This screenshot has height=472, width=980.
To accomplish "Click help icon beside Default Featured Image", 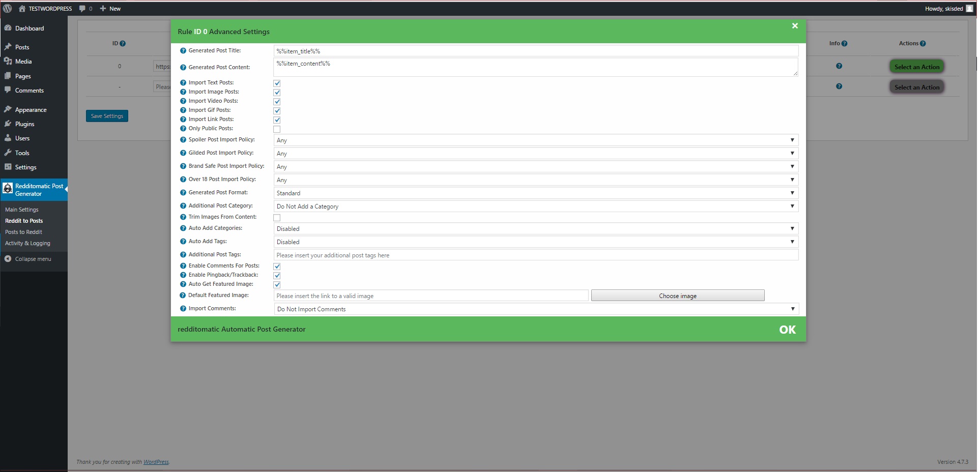I will pyautogui.click(x=183, y=296).
